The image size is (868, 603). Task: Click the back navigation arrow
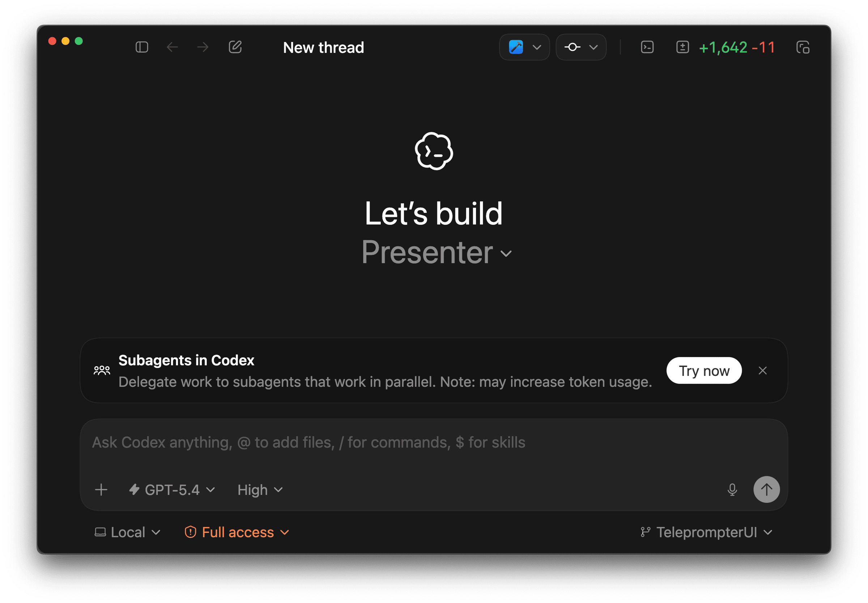[172, 47]
